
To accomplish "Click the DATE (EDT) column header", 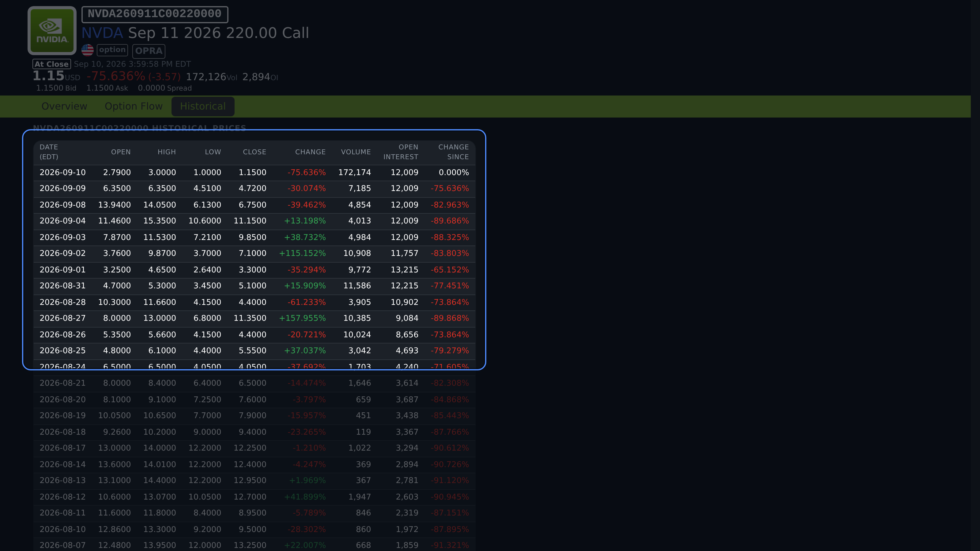I will tap(49, 152).
